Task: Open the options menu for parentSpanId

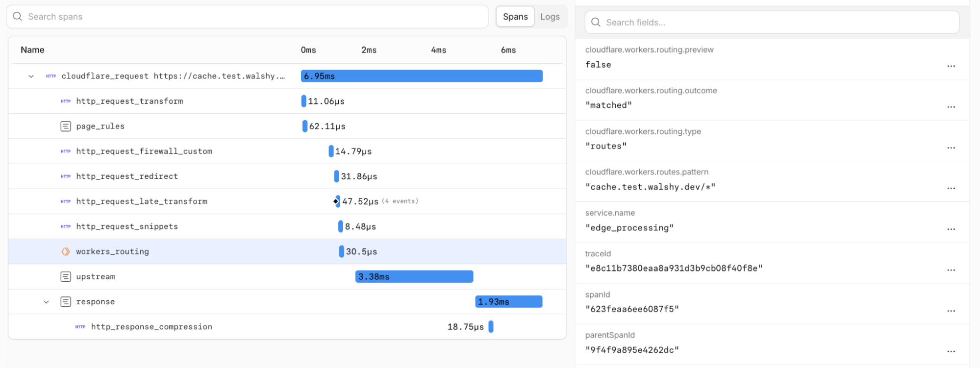Action: pyautogui.click(x=951, y=352)
